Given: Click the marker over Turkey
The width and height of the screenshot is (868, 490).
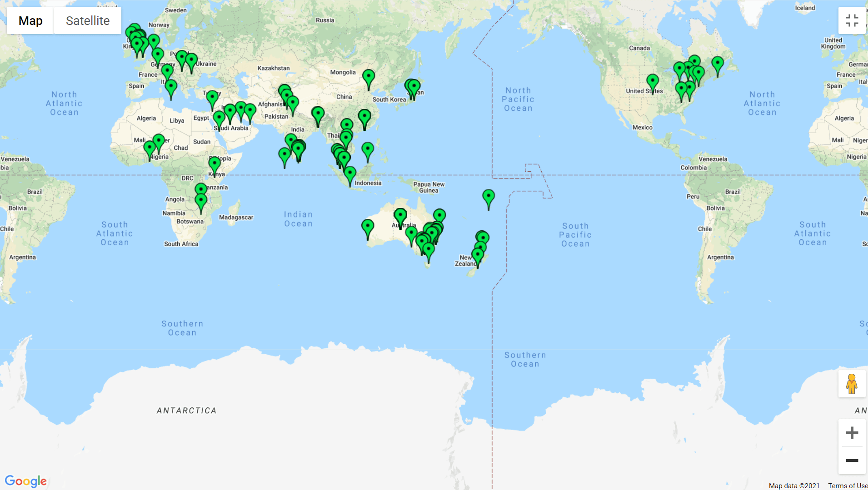Looking at the screenshot, I should click(212, 98).
